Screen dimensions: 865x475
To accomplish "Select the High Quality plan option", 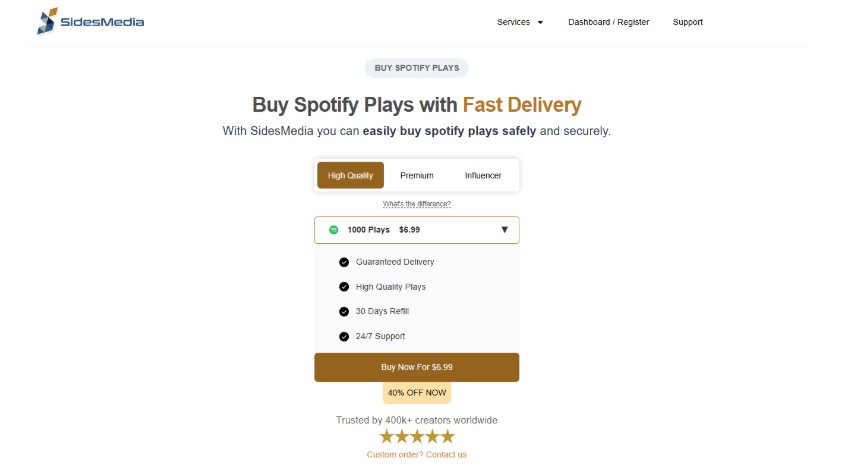I will point(350,176).
